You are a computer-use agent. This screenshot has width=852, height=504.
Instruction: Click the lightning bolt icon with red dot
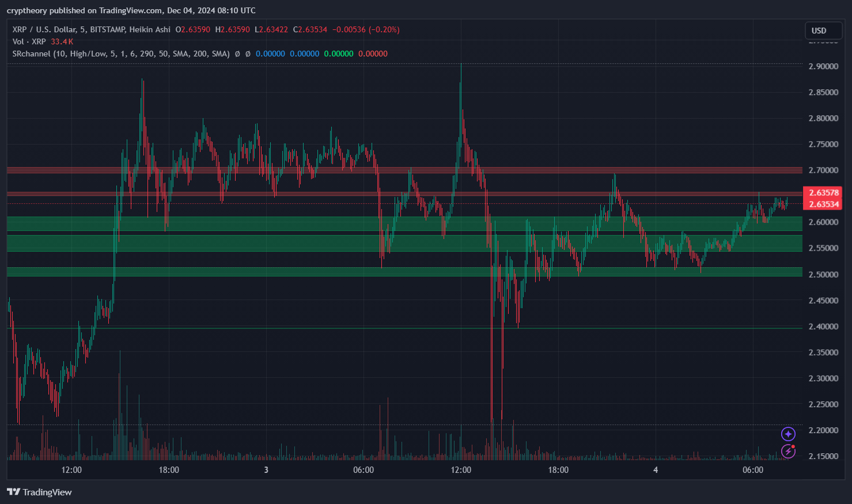788,451
